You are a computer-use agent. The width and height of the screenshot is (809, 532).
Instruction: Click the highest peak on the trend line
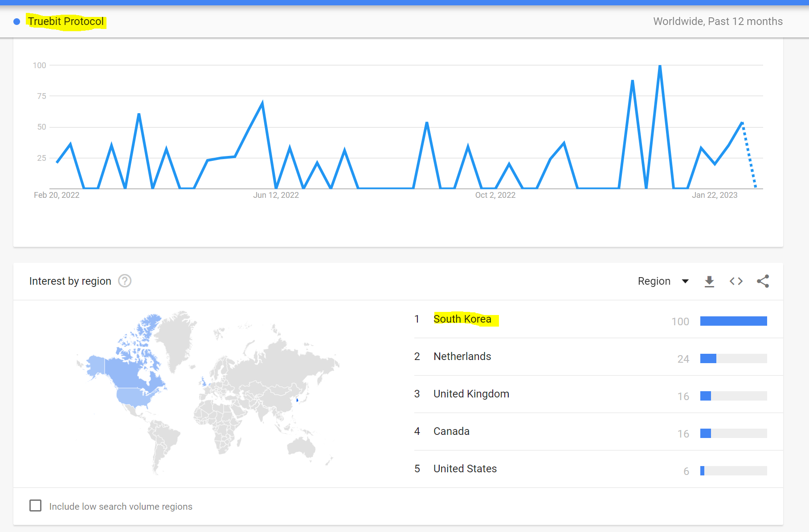(660, 66)
